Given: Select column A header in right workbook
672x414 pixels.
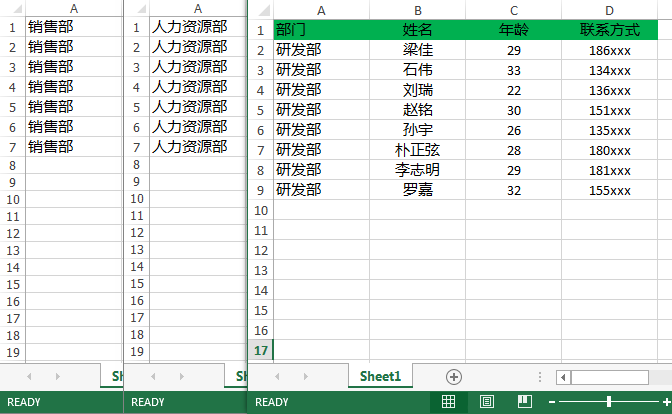Looking at the screenshot, I should (321, 10).
